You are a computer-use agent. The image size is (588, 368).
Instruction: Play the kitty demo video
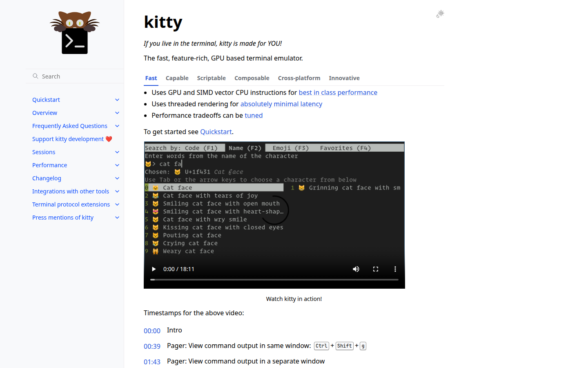(154, 269)
